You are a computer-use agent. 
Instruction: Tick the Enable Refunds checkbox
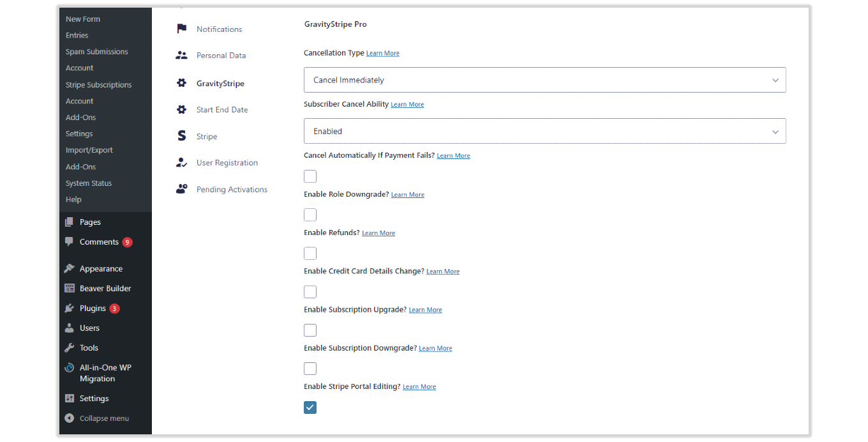tap(310, 254)
